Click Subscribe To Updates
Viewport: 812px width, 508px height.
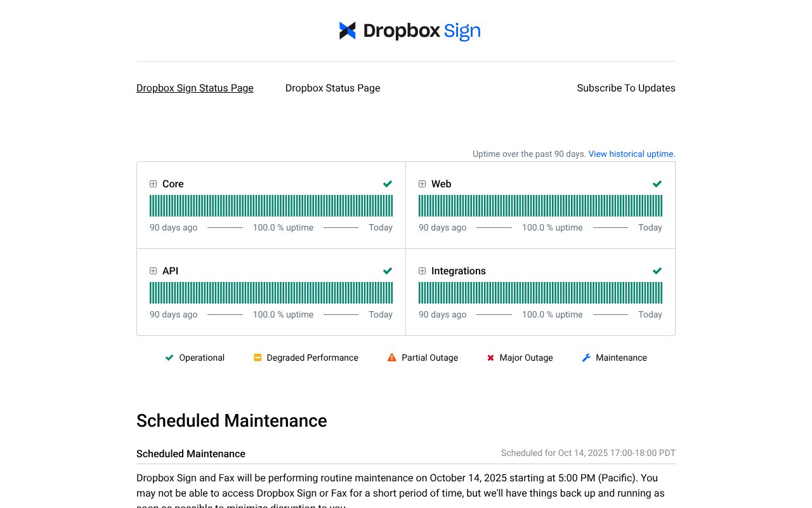coord(626,88)
